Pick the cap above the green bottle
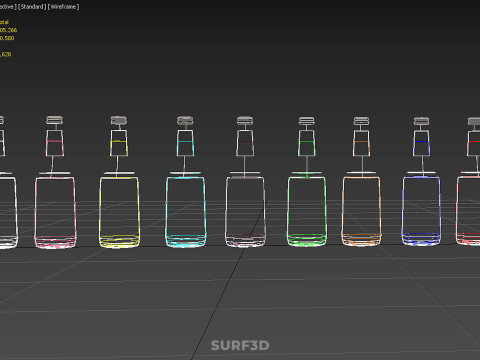The width and height of the screenshot is (480, 360). [307, 121]
